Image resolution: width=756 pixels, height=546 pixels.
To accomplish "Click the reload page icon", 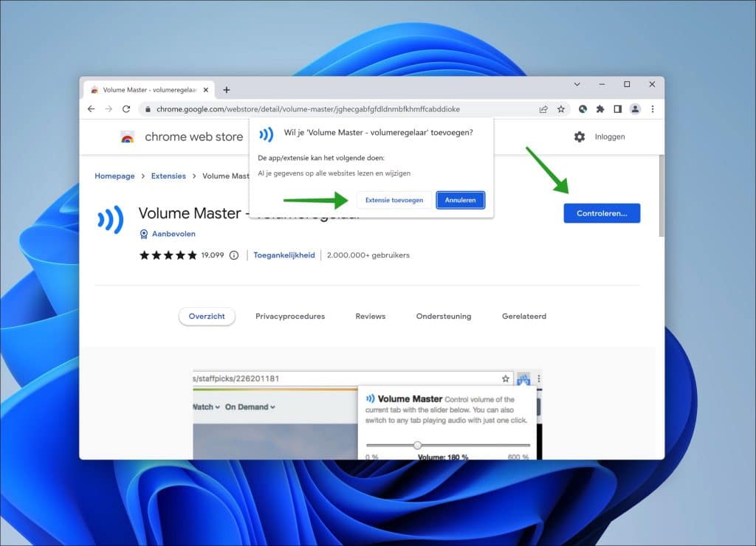I will point(126,108).
